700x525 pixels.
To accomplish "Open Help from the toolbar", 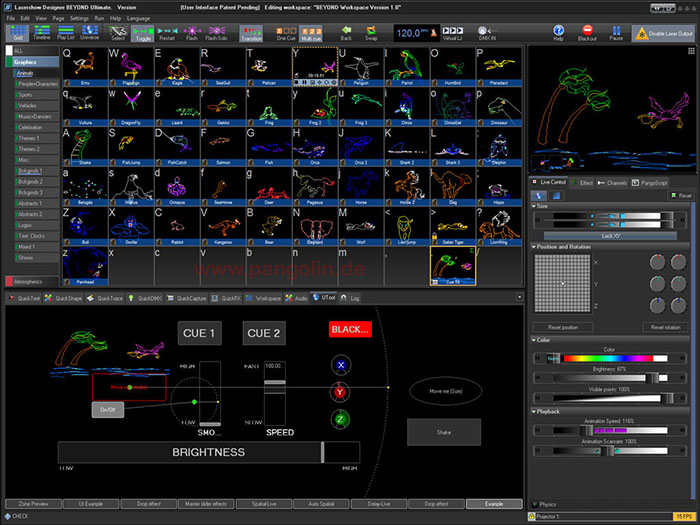I will click(558, 33).
